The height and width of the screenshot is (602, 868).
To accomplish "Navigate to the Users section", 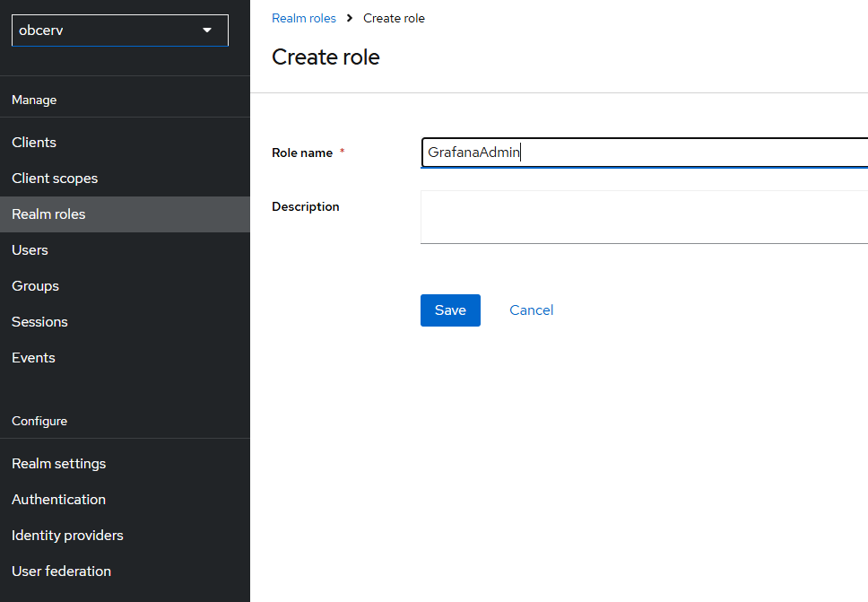I will pyautogui.click(x=30, y=250).
